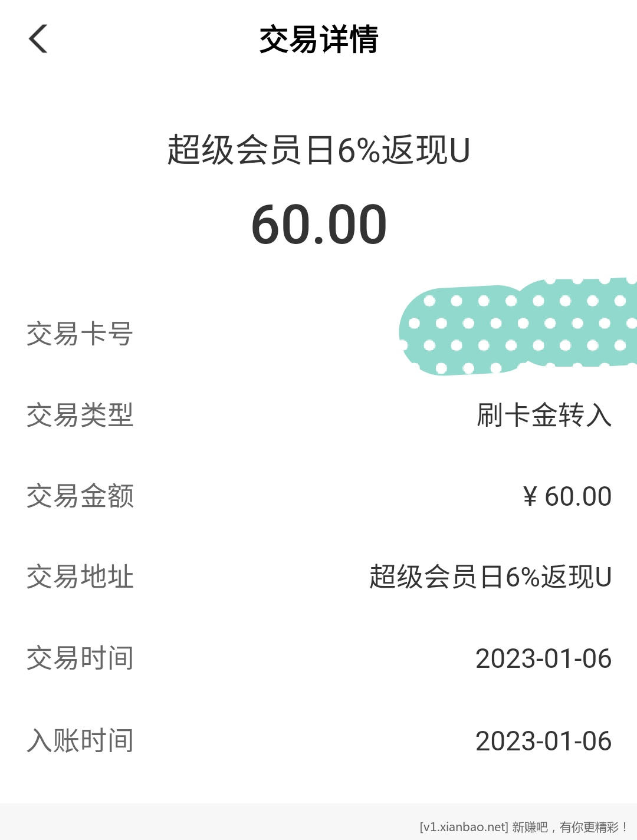Select the 入账时间 date 2023-01-06

coord(543,741)
